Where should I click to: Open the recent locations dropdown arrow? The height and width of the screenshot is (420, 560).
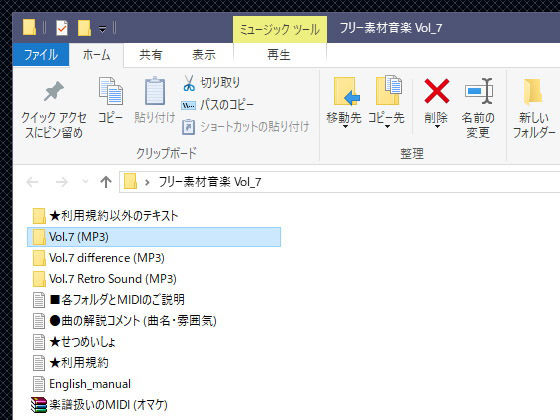85,182
